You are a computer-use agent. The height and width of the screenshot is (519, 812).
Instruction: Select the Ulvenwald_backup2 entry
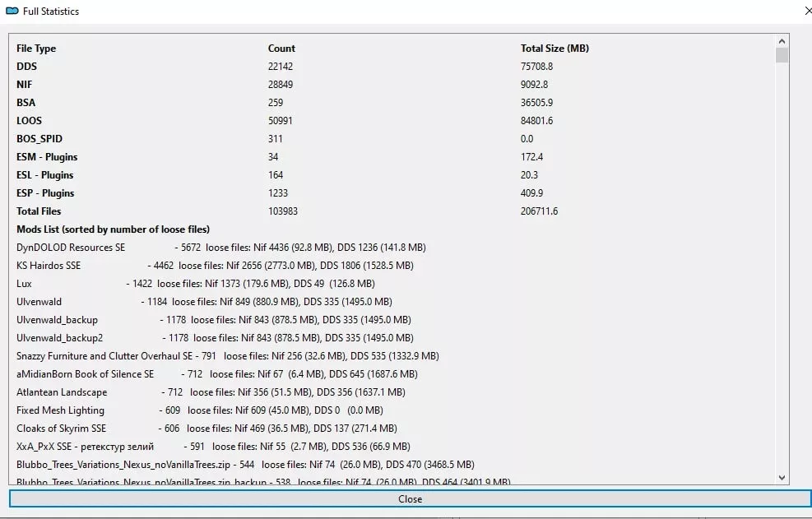[215, 338]
